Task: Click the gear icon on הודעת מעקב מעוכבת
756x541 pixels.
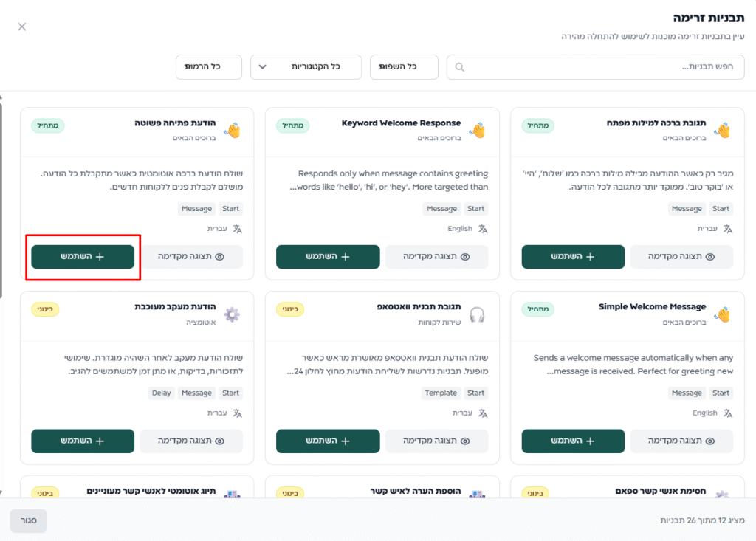Action: click(x=232, y=314)
